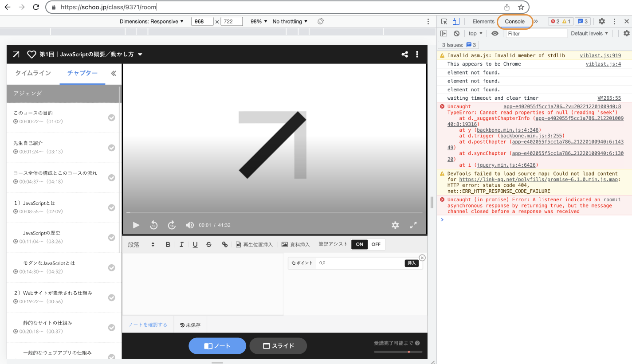The width and height of the screenshot is (632, 364).
Task: Switch to the タイムライン tab
Action: (33, 73)
